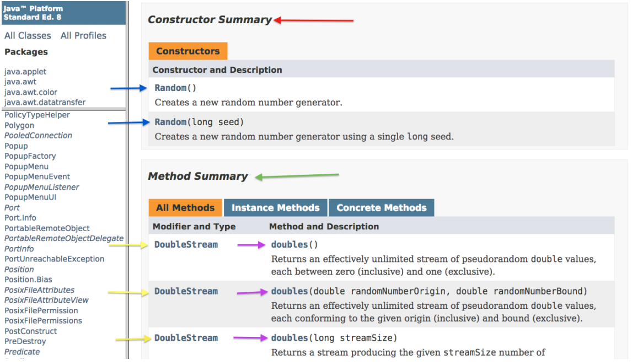This screenshot has width=632, height=364.
Task: Open the Predicate interface link
Action: coord(22,351)
